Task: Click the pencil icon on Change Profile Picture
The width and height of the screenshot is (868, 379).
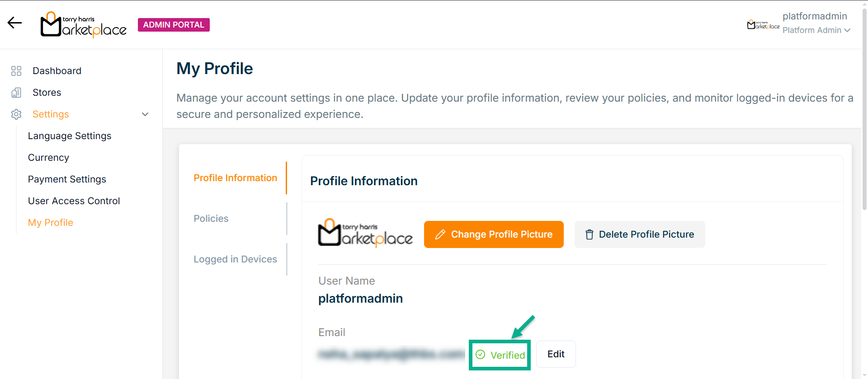Action: pos(440,234)
